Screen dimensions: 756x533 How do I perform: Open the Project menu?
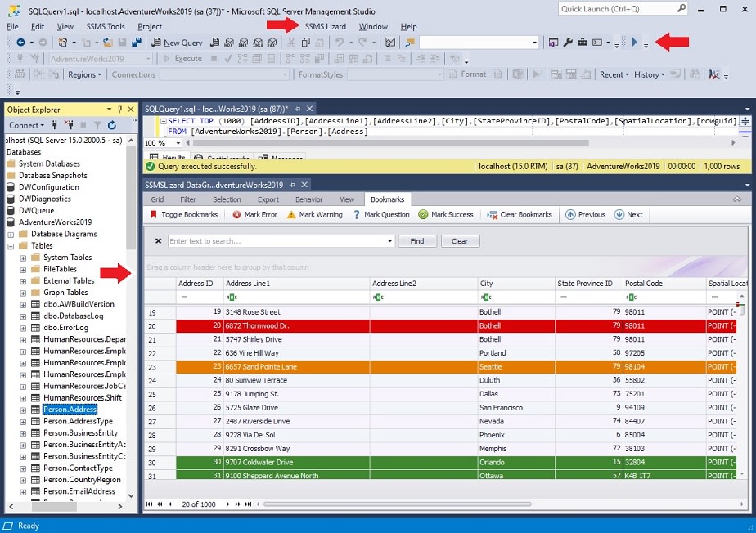pos(150,26)
